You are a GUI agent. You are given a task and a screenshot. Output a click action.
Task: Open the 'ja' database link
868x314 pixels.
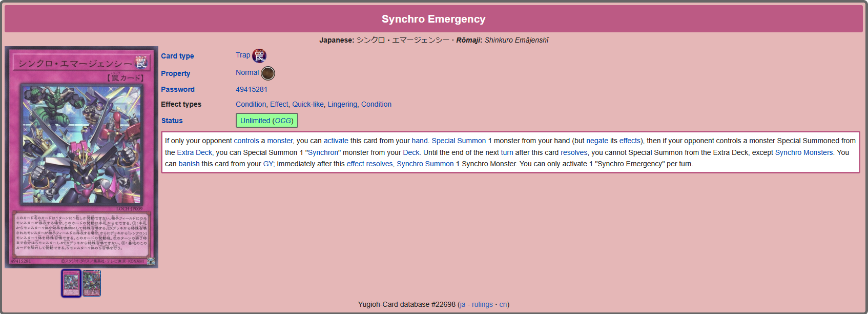click(463, 304)
